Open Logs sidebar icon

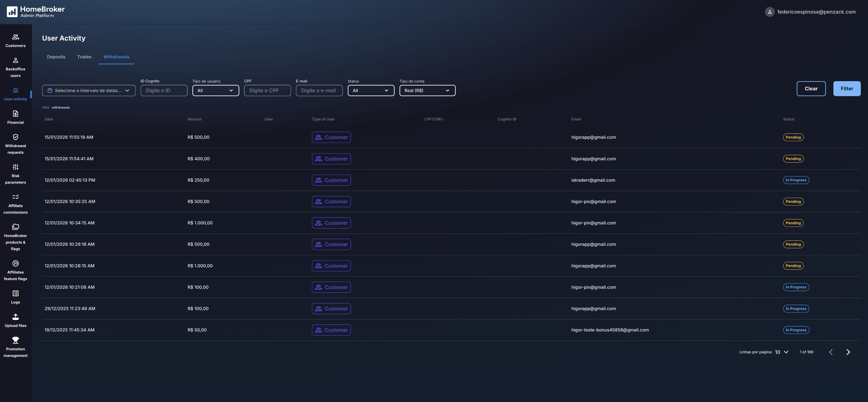[15, 293]
